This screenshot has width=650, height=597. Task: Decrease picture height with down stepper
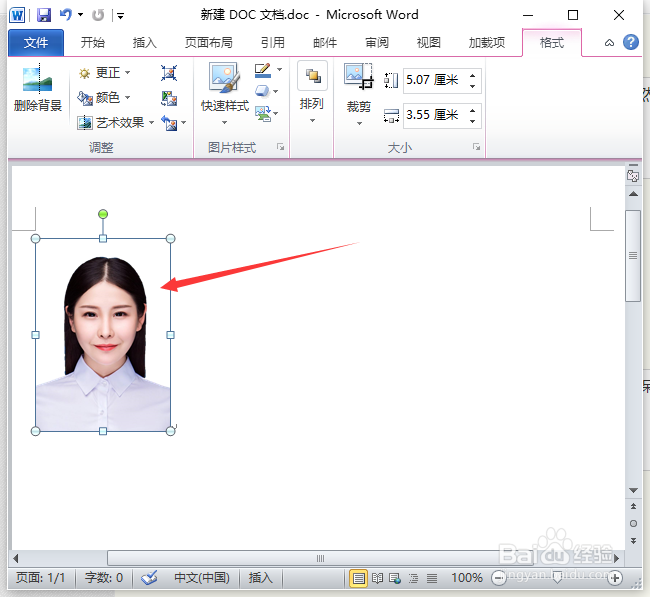(x=473, y=86)
